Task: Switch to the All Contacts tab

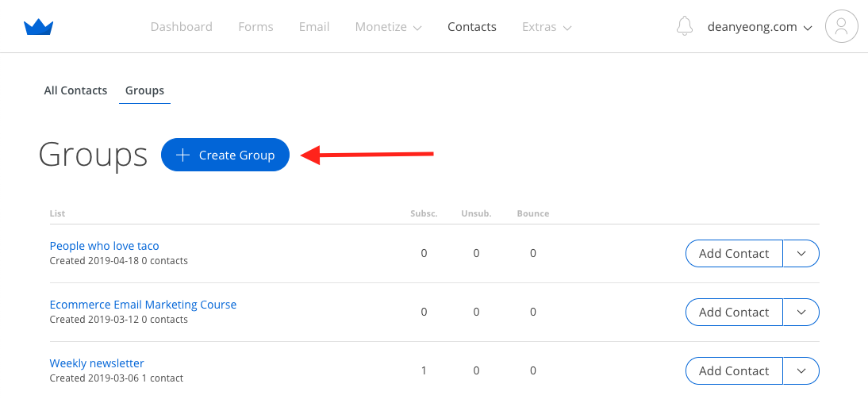Action: point(75,90)
